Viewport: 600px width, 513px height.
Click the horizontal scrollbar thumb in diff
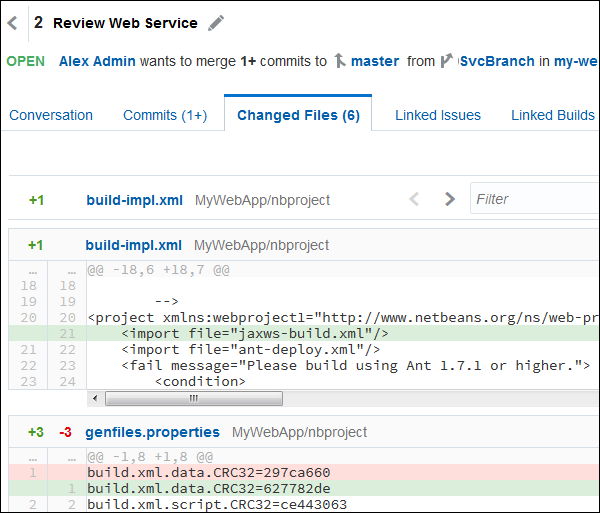(193, 398)
